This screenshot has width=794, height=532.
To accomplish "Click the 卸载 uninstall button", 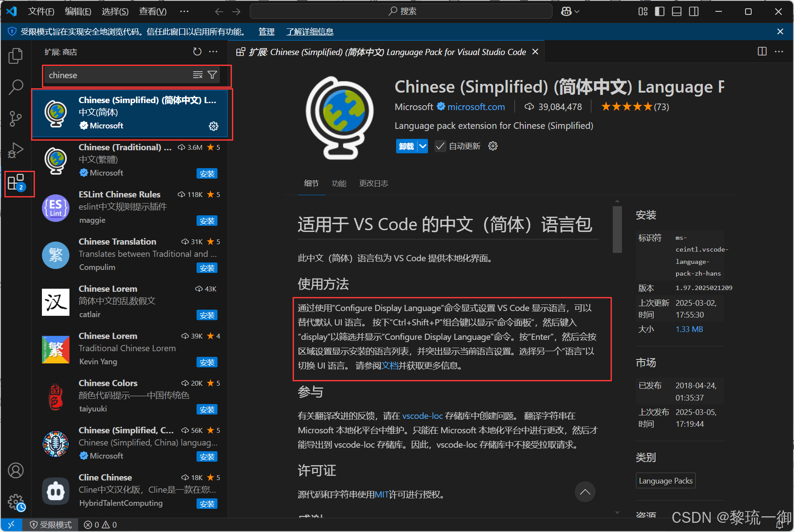I will pos(407,146).
